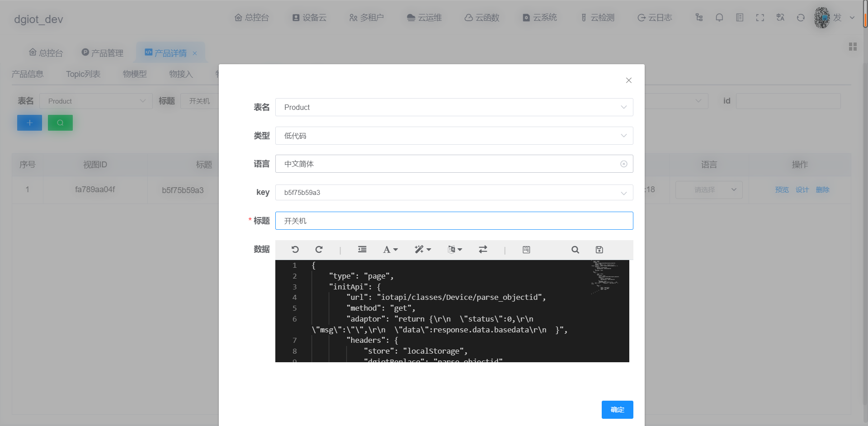Click the editor form/template icon
Image resolution: width=868 pixels, height=426 pixels.
click(526, 250)
